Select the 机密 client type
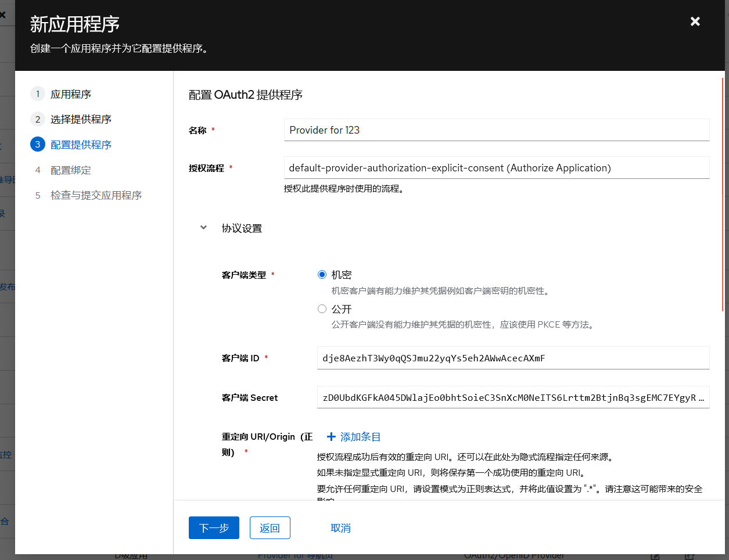This screenshot has width=729, height=560. click(x=322, y=275)
